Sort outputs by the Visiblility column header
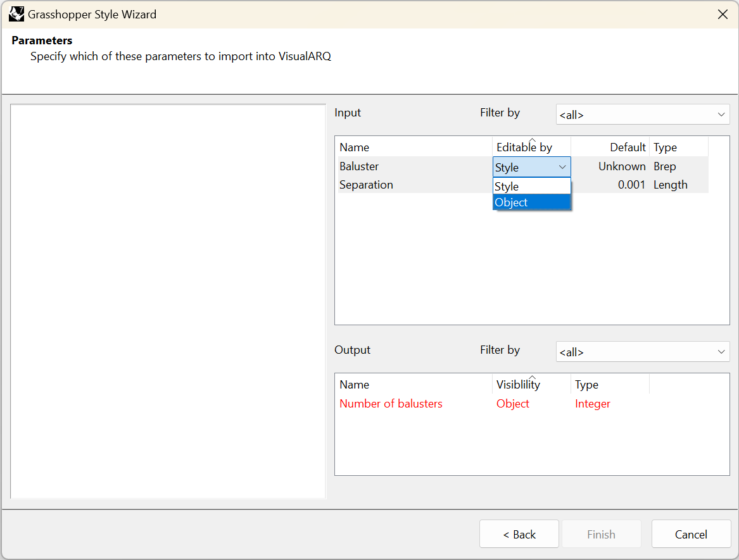This screenshot has width=739, height=560. [532, 385]
